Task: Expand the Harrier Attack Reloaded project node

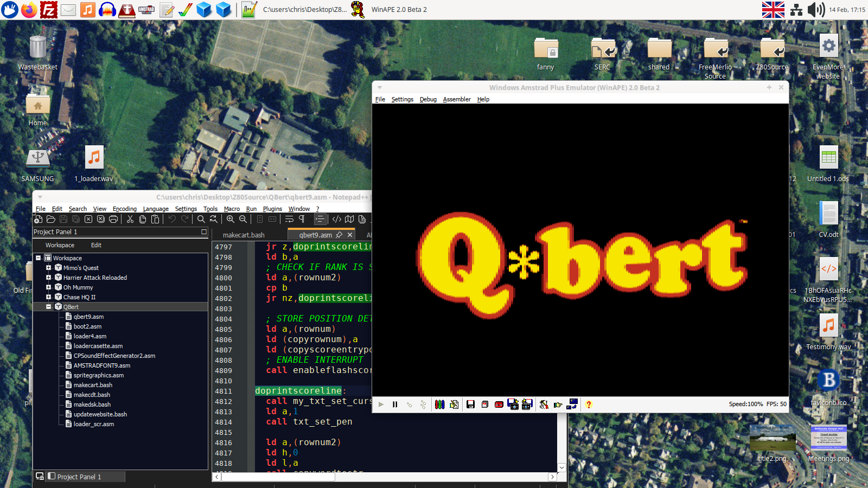Action: (48, 278)
